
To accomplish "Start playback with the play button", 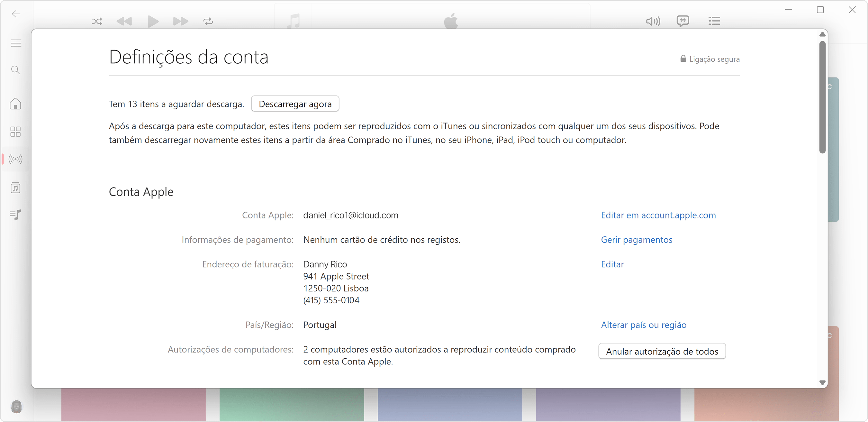I will [x=153, y=22].
